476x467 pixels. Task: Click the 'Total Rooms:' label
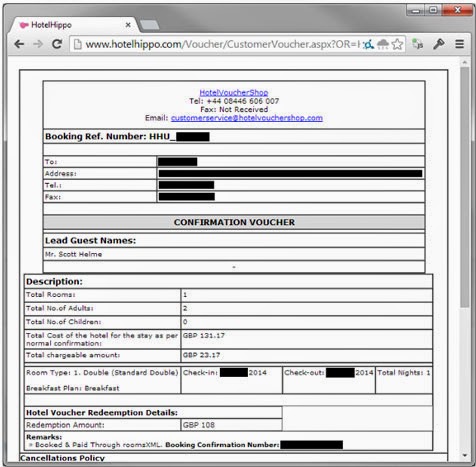point(51,295)
